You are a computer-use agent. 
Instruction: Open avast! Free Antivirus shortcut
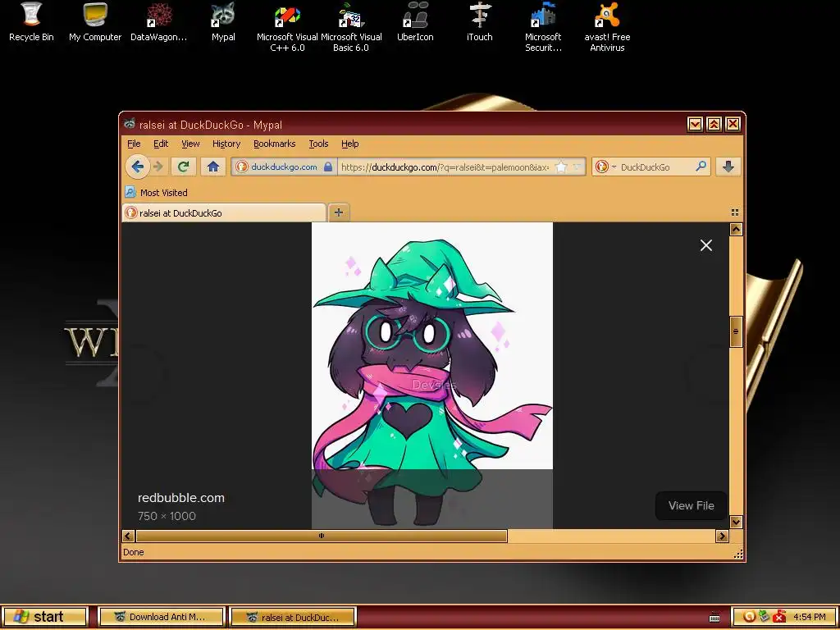pos(607,27)
